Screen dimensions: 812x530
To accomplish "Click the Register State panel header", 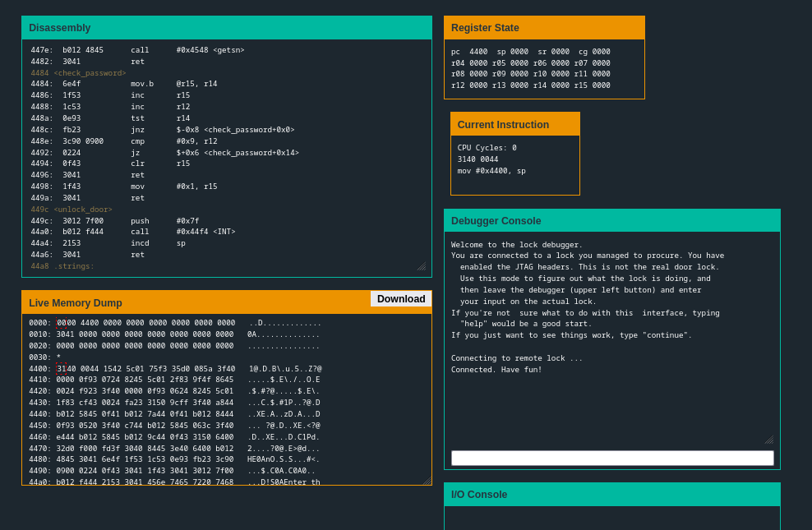I will point(544,28).
